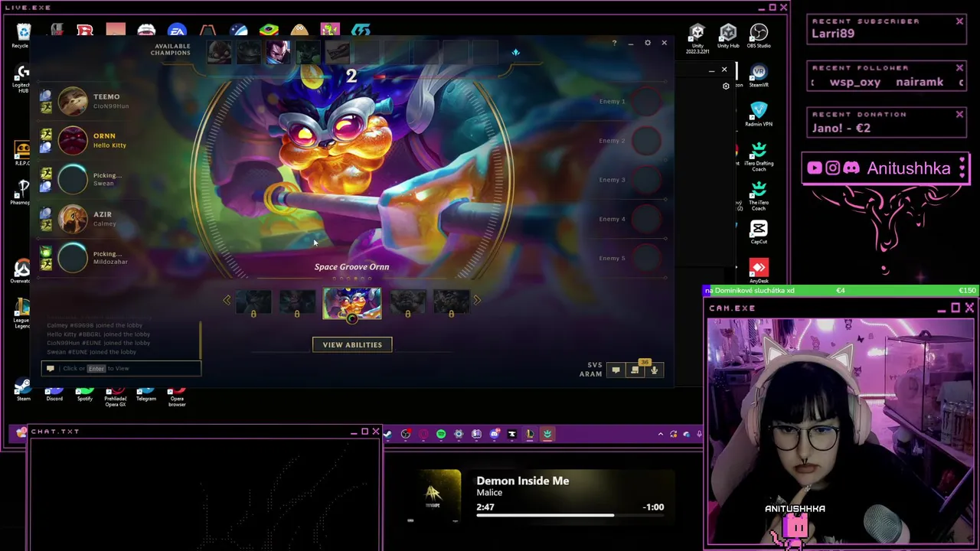The width and height of the screenshot is (980, 551).
Task: Click the 'Larri89' subscriber name
Action: pyautogui.click(x=833, y=34)
